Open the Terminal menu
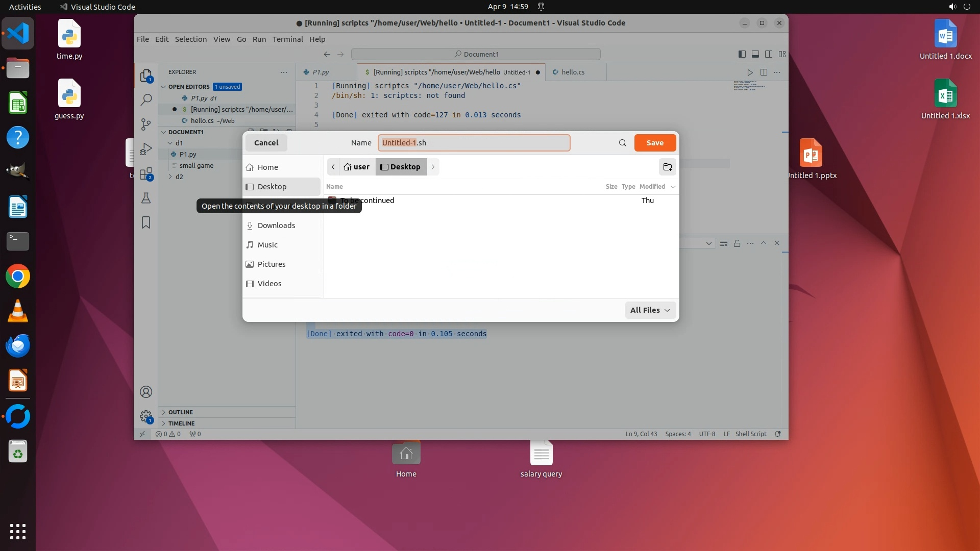 [287, 39]
